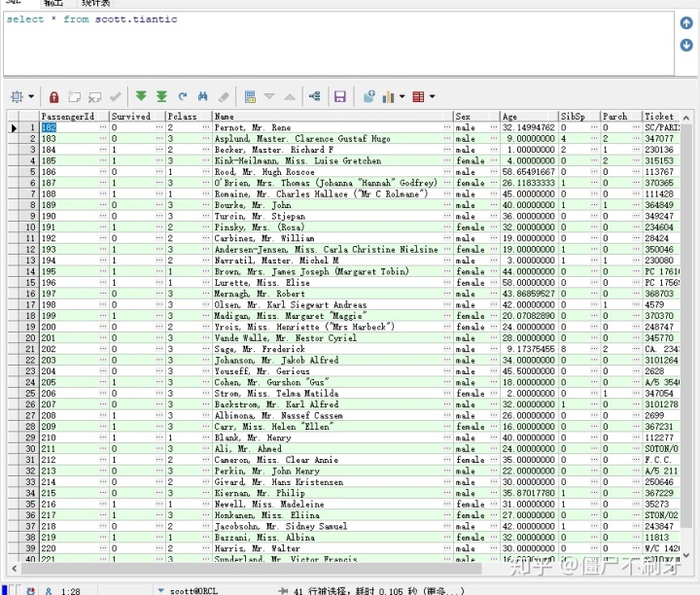Click the delete record icon
Viewport: 700px width, 595px height.
click(94, 97)
